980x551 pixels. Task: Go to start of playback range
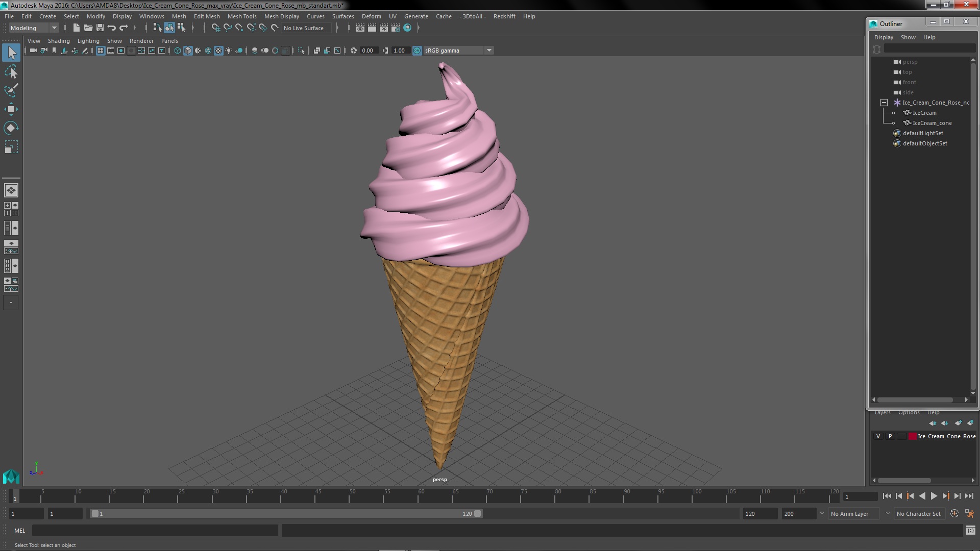coord(887,496)
